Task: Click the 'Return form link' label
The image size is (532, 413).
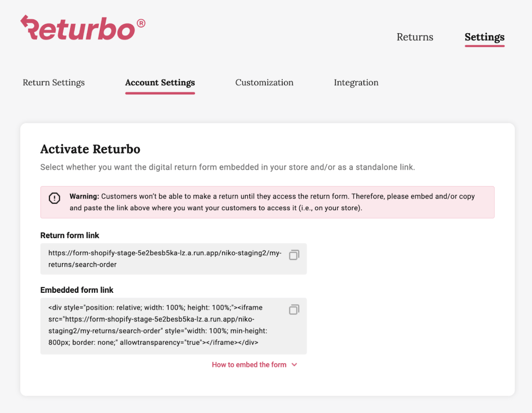Action: pyautogui.click(x=70, y=236)
